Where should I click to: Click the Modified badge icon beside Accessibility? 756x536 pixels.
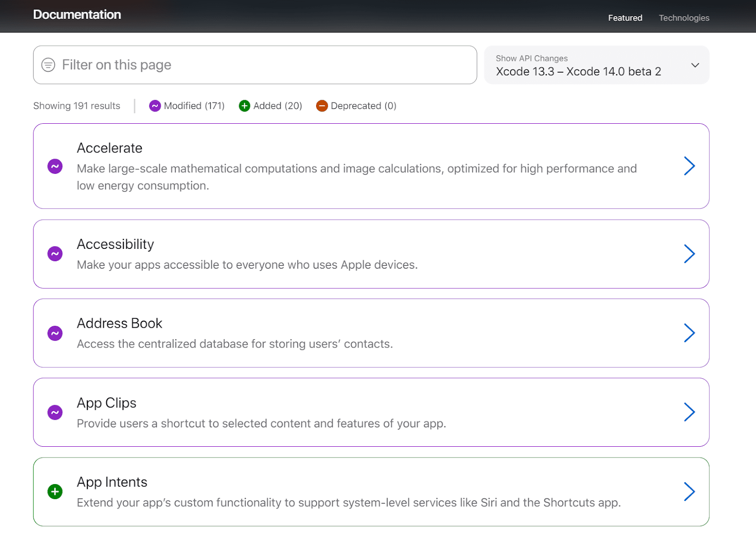pos(55,254)
